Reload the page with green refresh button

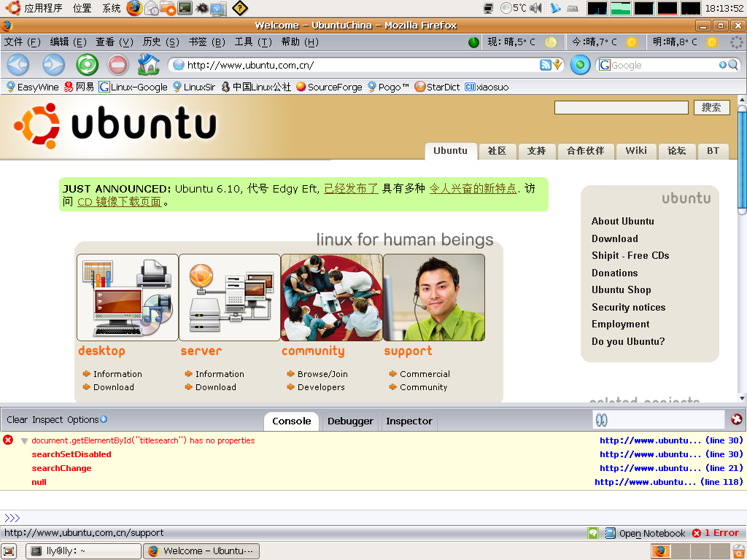(x=88, y=65)
